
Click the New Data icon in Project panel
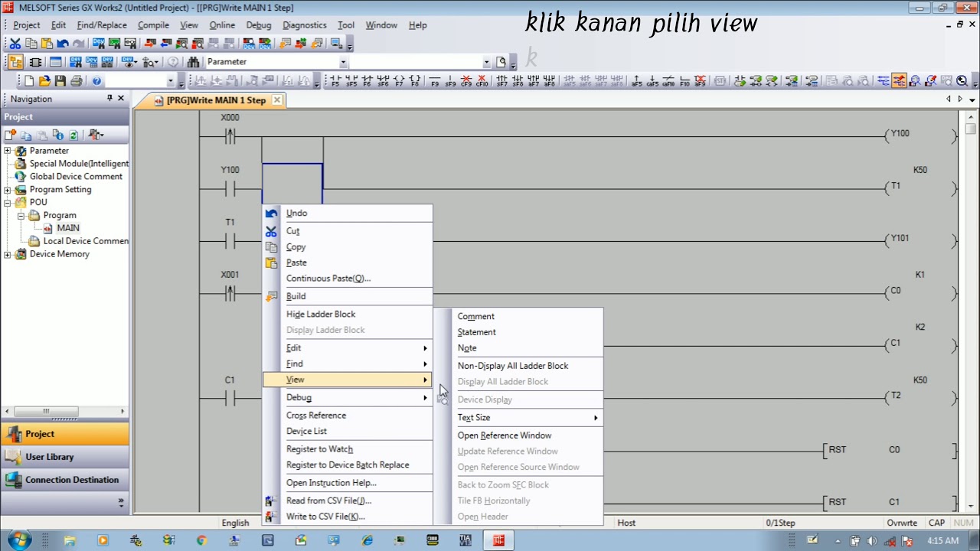click(x=11, y=135)
